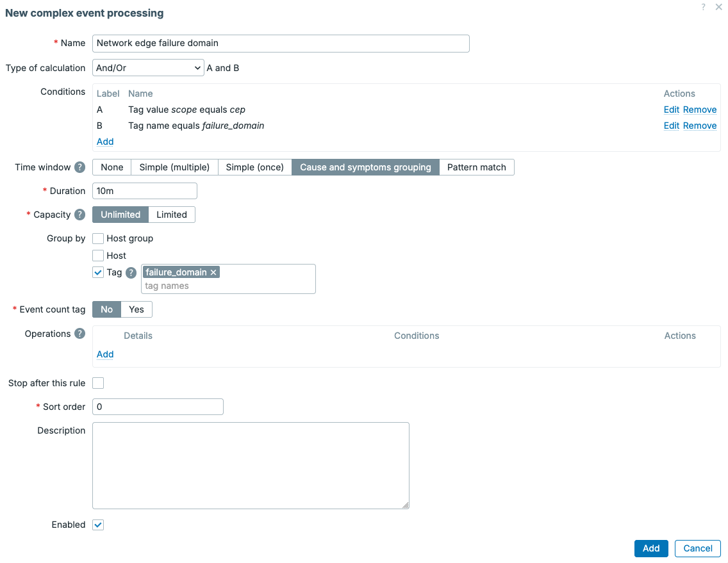Close the dialog with X icon
The image size is (728, 563).
tap(719, 7)
